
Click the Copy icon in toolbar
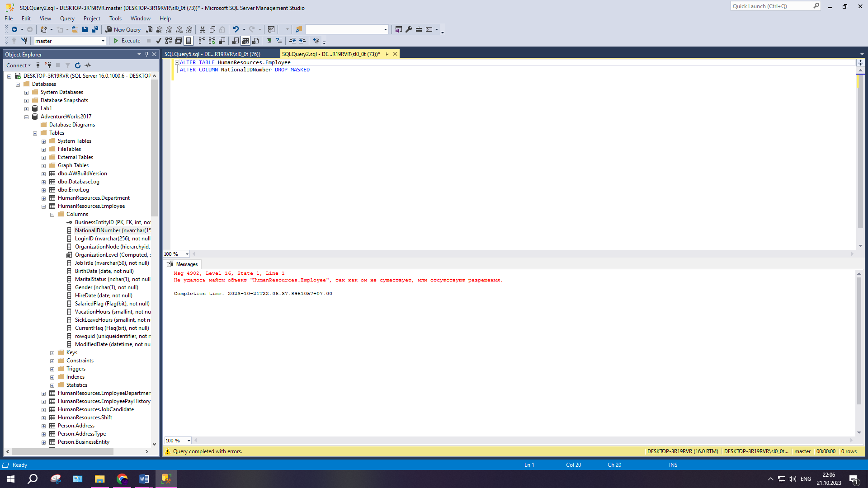pyautogui.click(x=212, y=29)
